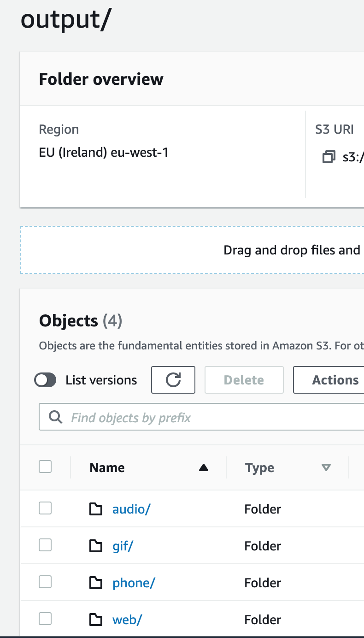The image size is (364, 638).
Task: Click the search magnifier icon
Action: pos(56,418)
